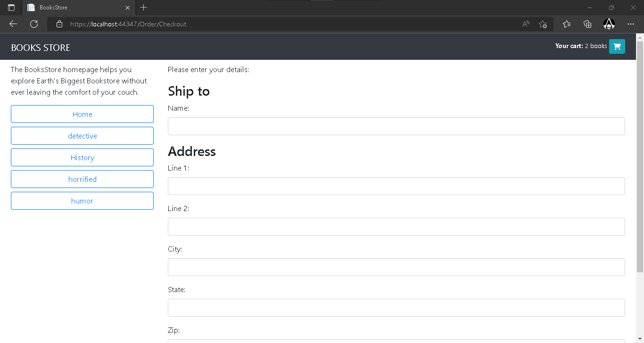644x343 pixels.
Task: Select the BooksStore browser tab
Action: (79, 8)
